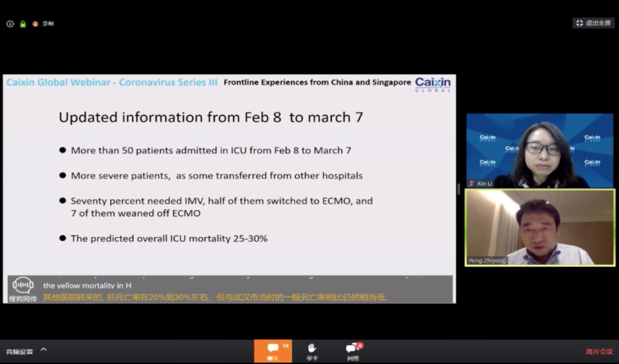The width and height of the screenshot is (619, 364).
Task: Click the green encryption lock icon
Action: [x=22, y=24]
